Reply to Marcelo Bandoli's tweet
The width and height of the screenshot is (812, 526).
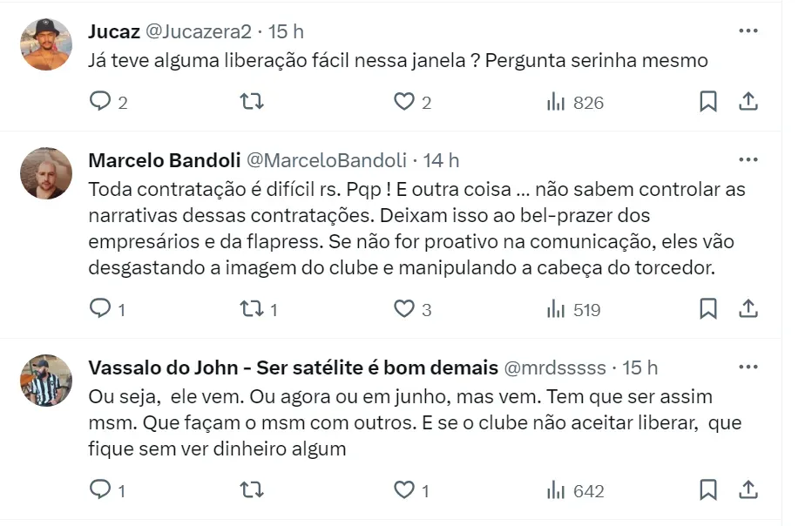(101, 309)
